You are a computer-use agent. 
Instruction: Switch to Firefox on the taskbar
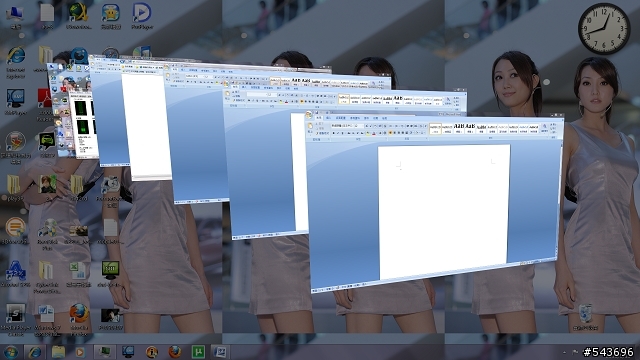[x=175, y=352]
